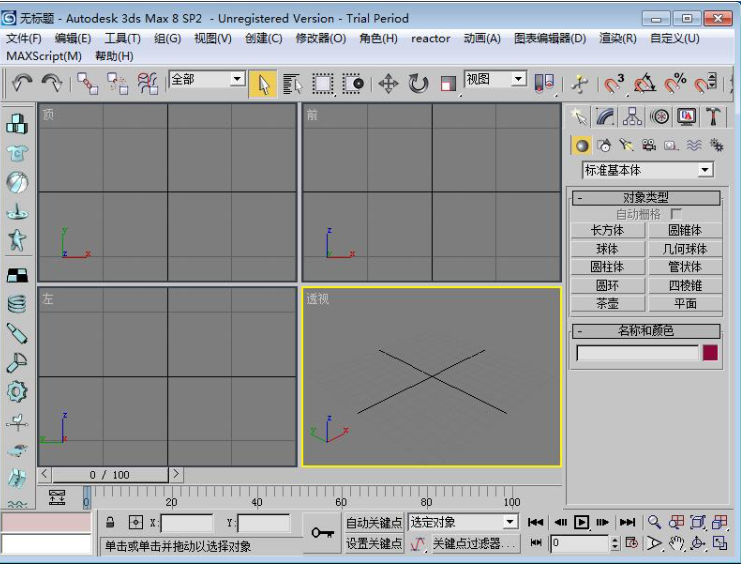
Task: Toggle the Selection Lock padlock
Action: tap(110, 522)
